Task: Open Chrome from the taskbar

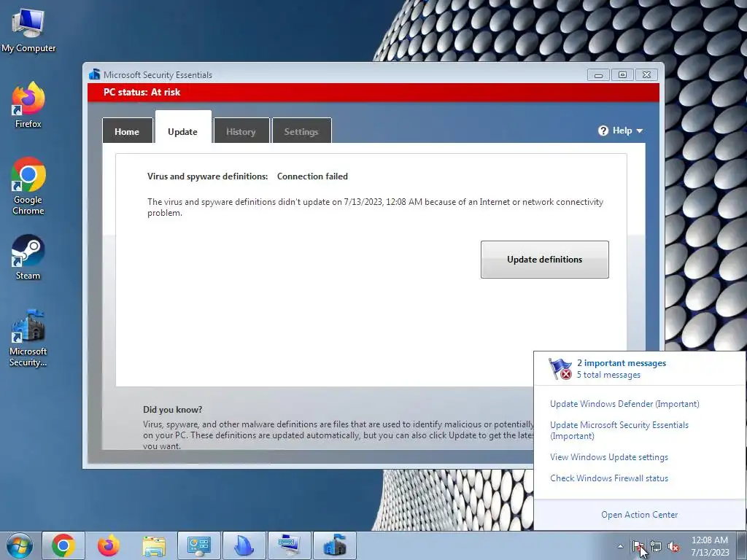Action: coord(63,545)
